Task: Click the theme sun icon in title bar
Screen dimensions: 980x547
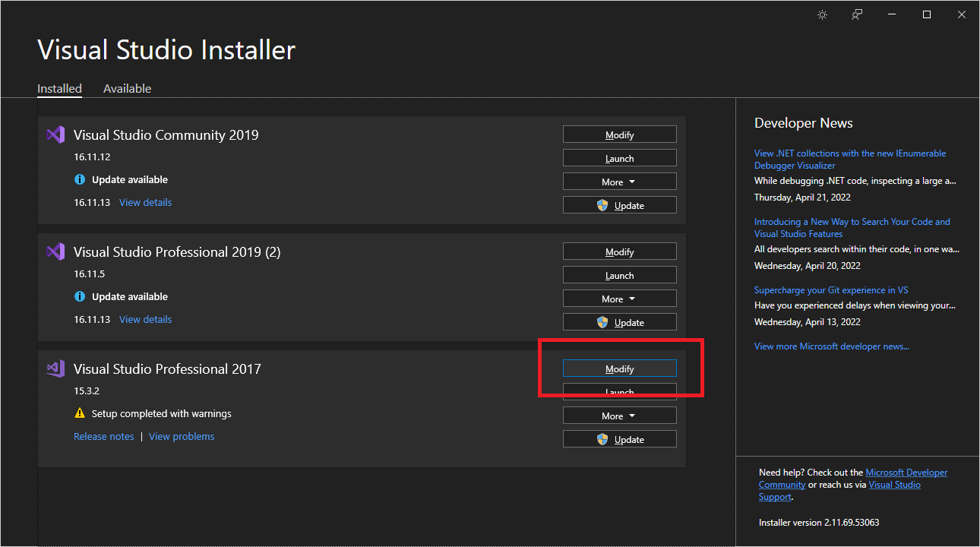Action: [x=822, y=14]
